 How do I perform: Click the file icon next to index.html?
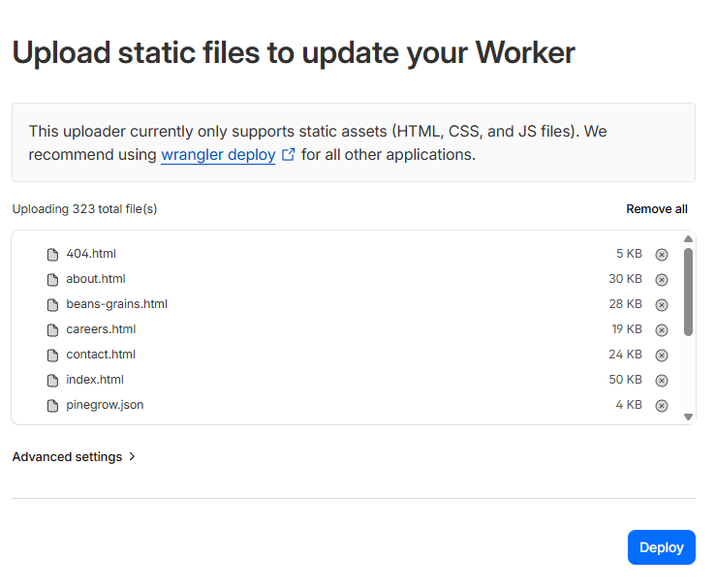(53, 381)
